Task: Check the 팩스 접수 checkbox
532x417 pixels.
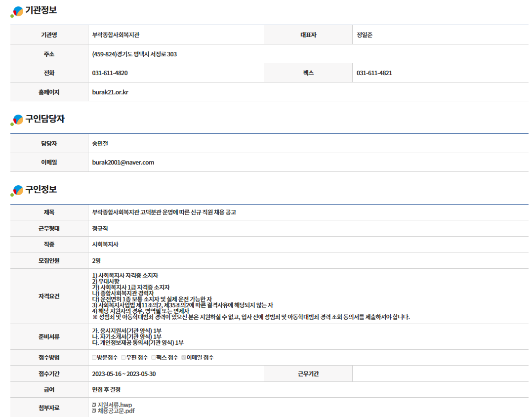Action: point(153,357)
